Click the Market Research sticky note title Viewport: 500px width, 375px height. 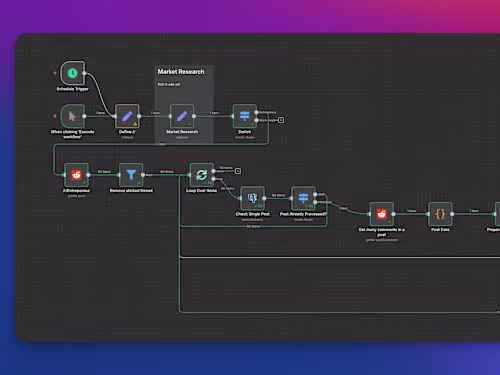pyautogui.click(x=181, y=72)
